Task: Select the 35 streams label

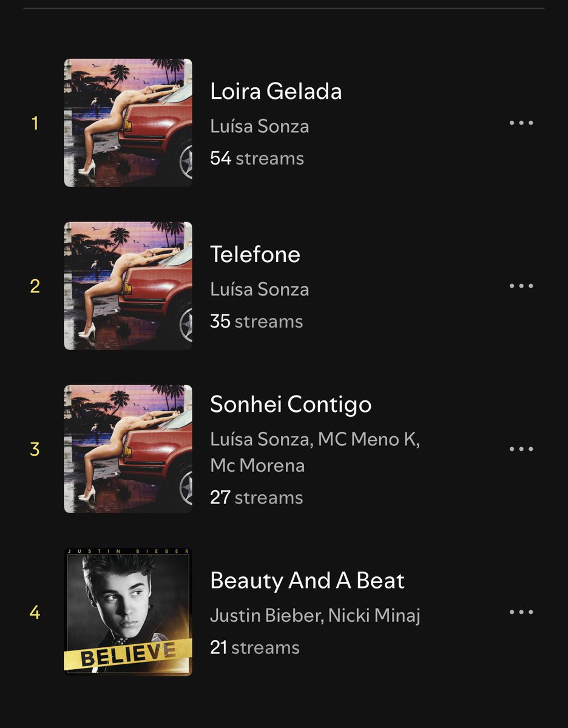Action: click(x=257, y=322)
